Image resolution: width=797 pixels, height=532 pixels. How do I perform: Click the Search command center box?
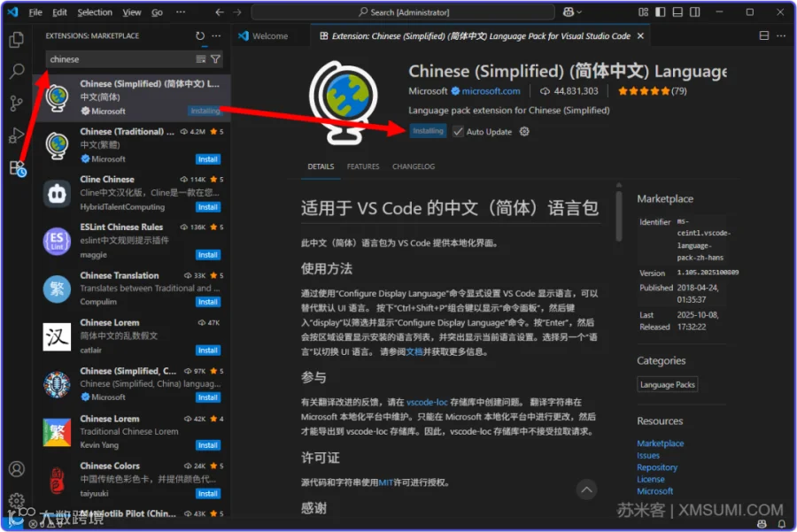click(x=403, y=12)
